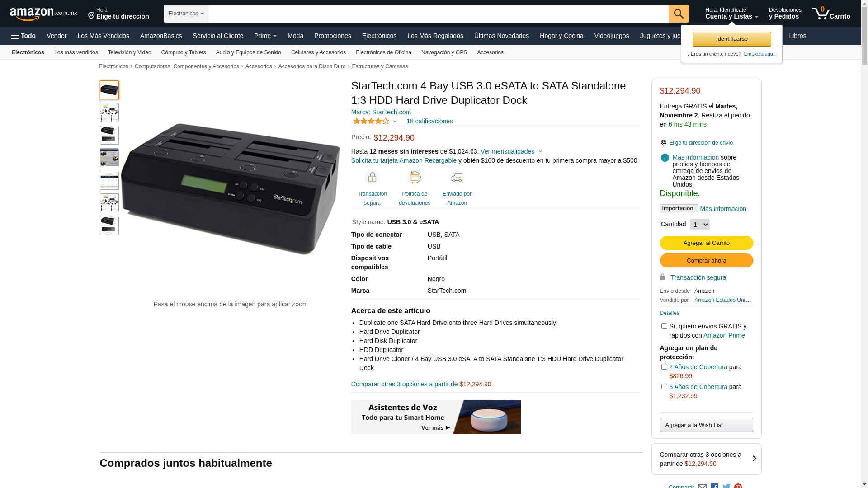
Task: Select the second product thumbnail image
Action: pos(109,113)
